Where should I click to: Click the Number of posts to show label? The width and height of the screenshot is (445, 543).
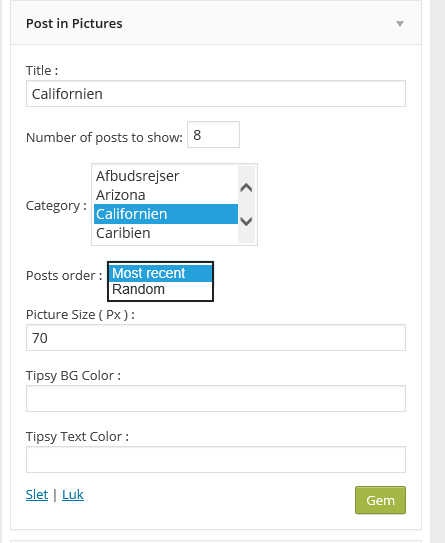tap(104, 137)
